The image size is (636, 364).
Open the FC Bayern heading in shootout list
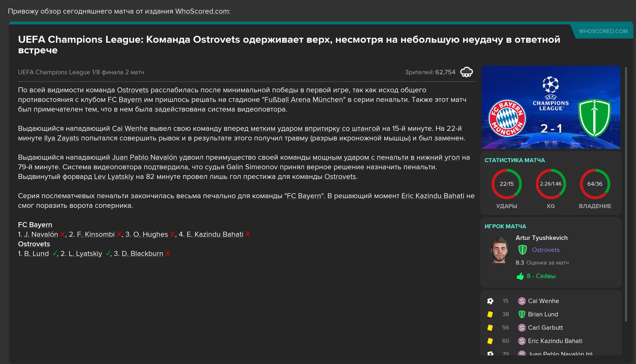tap(35, 225)
